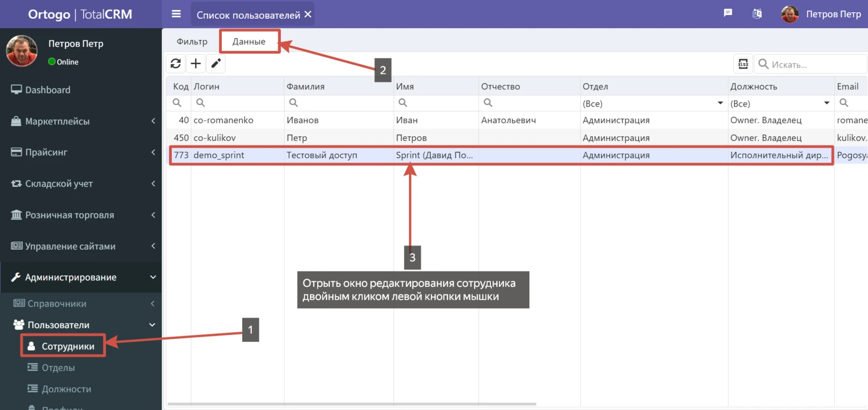Click the Online status indicator

pyautogui.click(x=63, y=62)
